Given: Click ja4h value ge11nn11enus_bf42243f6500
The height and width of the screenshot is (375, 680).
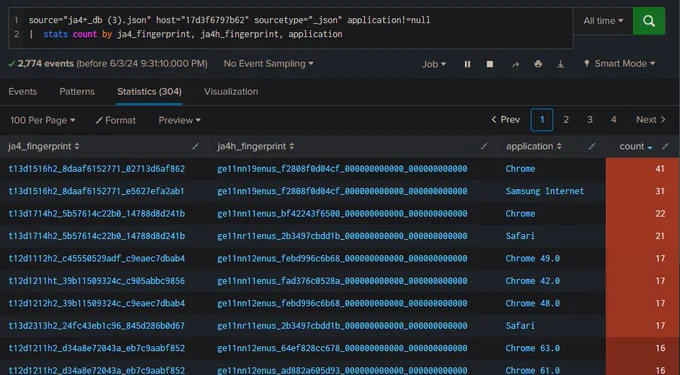Looking at the screenshot, I should 342,214.
